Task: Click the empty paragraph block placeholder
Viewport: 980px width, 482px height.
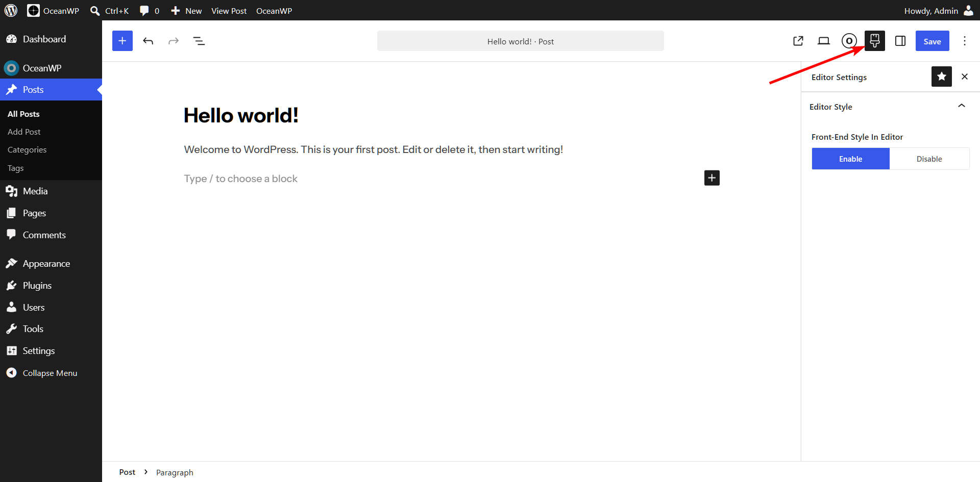Action: 240,179
